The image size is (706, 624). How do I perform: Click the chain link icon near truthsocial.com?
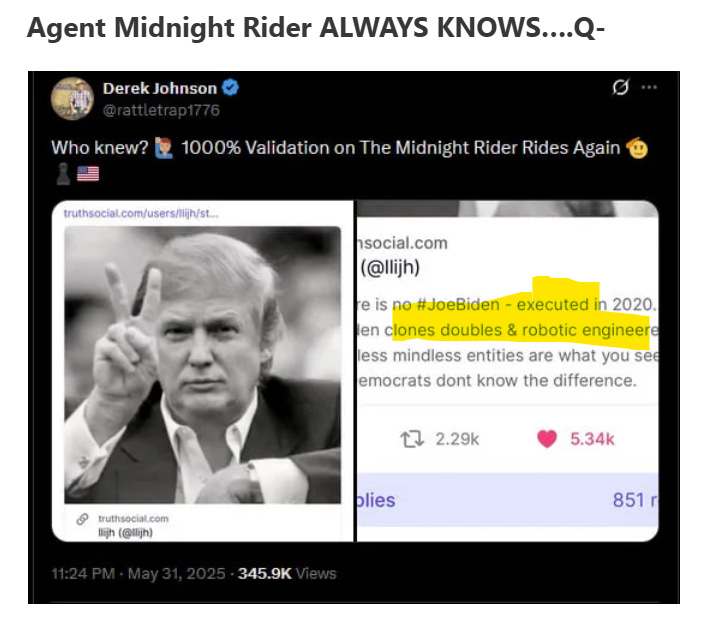click(82, 519)
